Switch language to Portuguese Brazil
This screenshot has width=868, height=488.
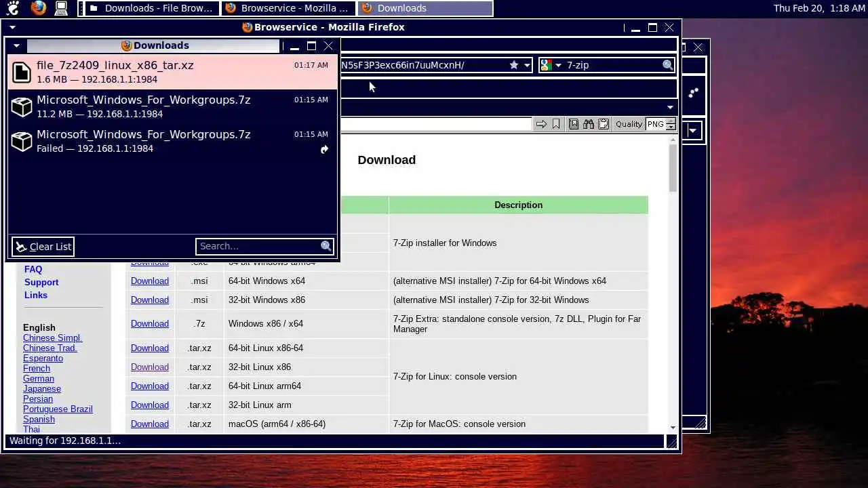(58, 409)
